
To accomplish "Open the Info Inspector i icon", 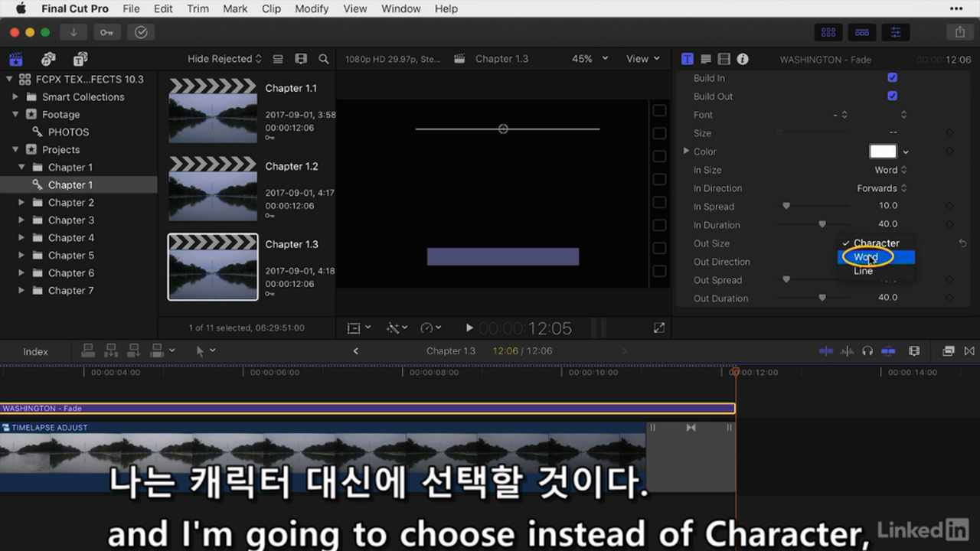I will click(x=743, y=59).
